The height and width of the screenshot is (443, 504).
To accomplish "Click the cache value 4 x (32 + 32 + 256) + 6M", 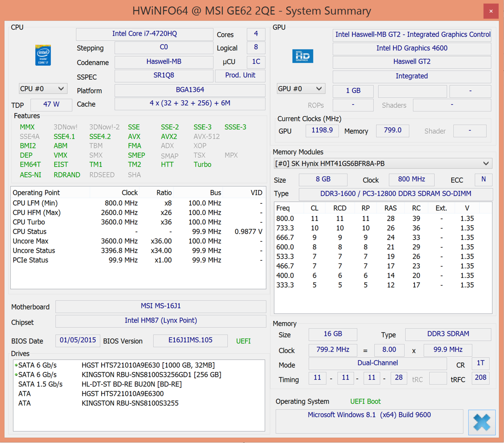I will [x=190, y=103].
